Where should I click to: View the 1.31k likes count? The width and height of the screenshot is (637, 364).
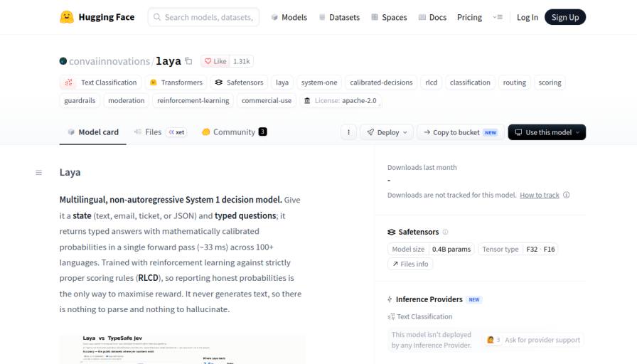tap(241, 61)
